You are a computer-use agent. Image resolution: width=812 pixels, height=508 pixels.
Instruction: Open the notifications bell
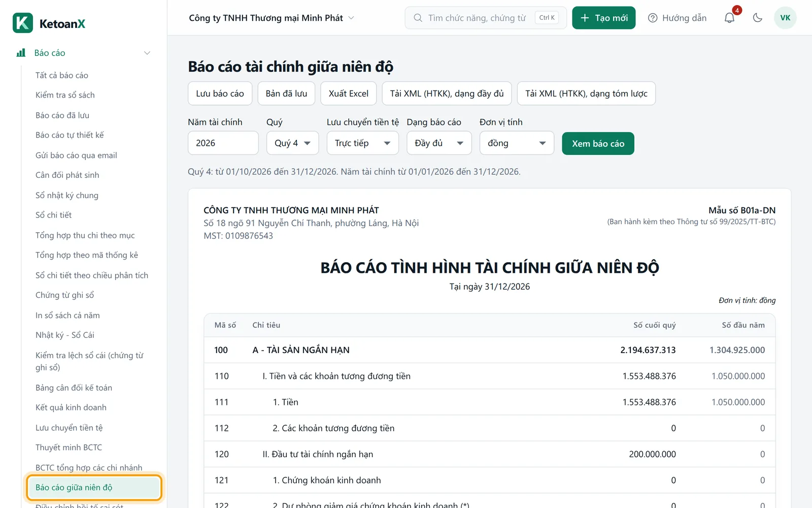pos(729,18)
